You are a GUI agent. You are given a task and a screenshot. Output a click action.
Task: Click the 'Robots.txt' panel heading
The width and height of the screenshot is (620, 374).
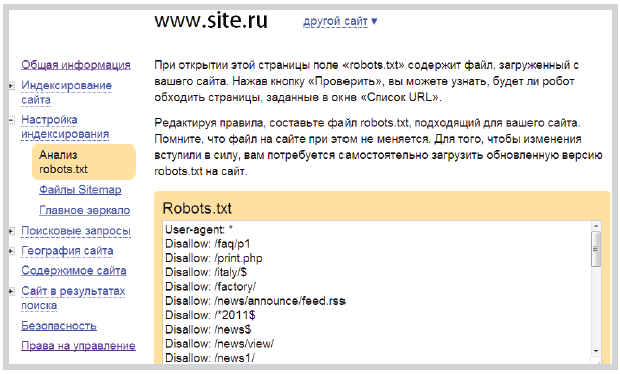[x=197, y=208]
